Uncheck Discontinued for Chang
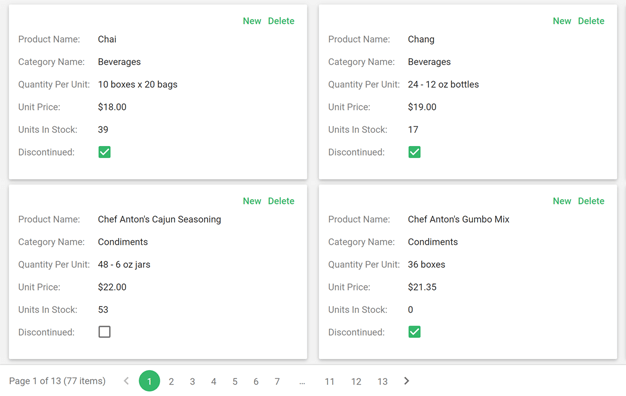Screen dimensions: 626x396 tap(414, 152)
